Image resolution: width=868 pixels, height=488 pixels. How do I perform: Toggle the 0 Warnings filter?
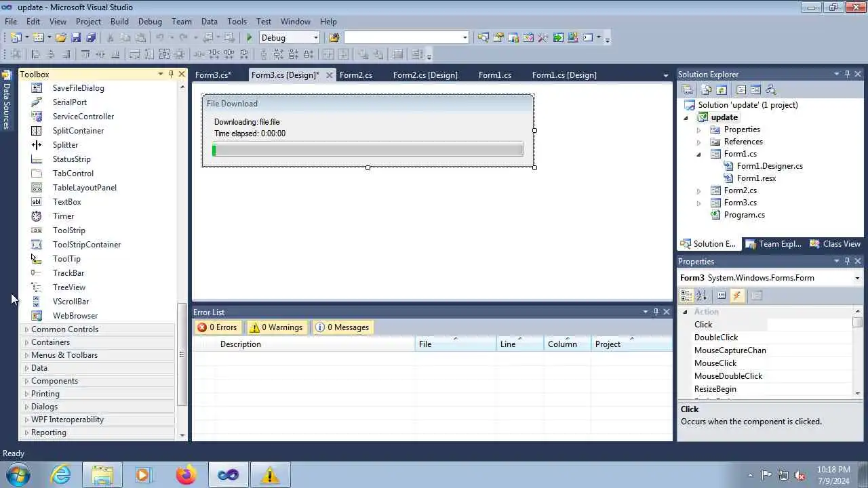276,327
